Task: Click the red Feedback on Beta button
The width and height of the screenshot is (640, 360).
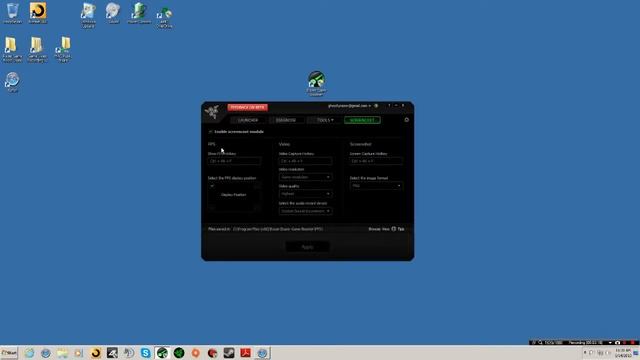Action: tap(248, 107)
